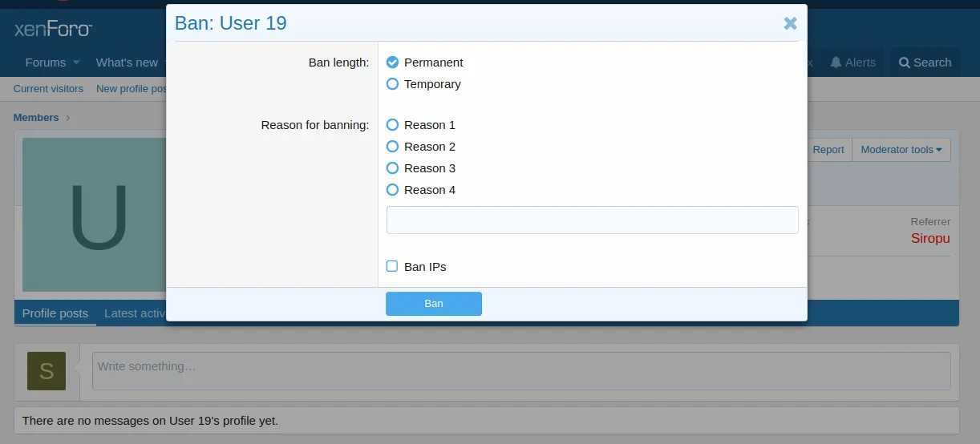Open the Moderator tools dropdown
This screenshot has width=980, height=444.
(x=901, y=150)
